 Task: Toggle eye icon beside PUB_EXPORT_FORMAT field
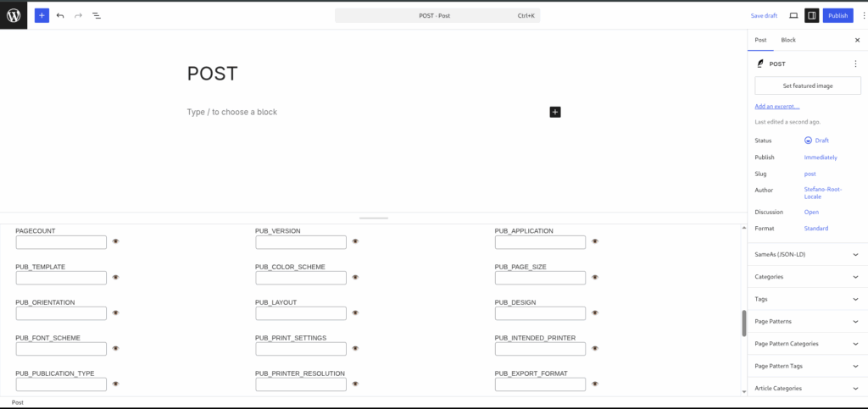[x=595, y=384]
